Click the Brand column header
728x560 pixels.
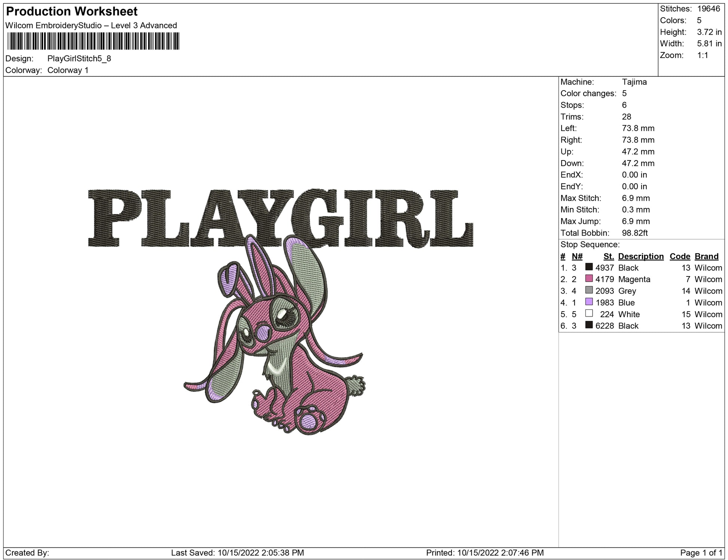point(706,256)
